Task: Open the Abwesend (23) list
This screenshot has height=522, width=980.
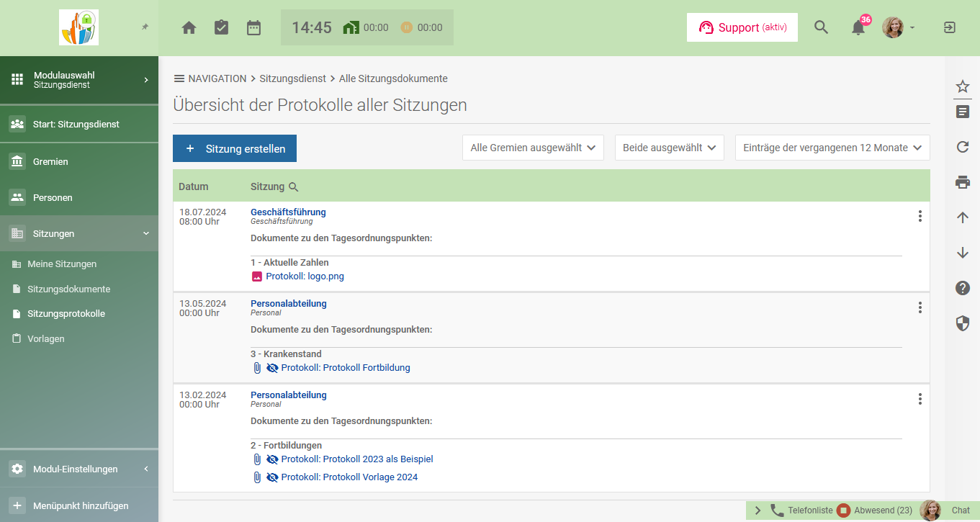Action: click(874, 510)
